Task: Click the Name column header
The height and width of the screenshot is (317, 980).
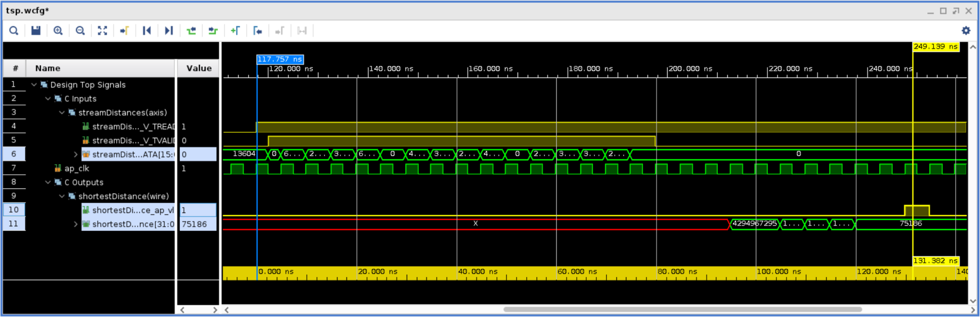Action: pos(48,68)
